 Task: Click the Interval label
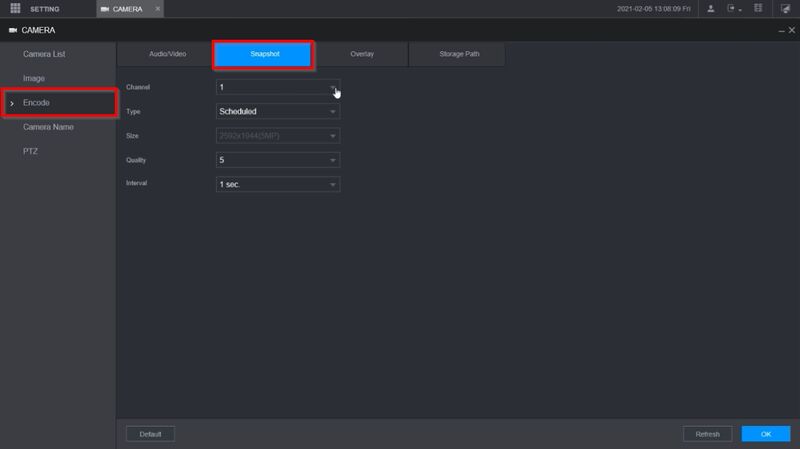click(136, 183)
